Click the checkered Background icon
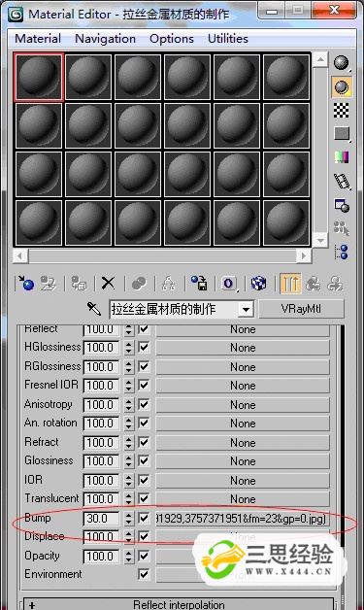 [x=341, y=111]
